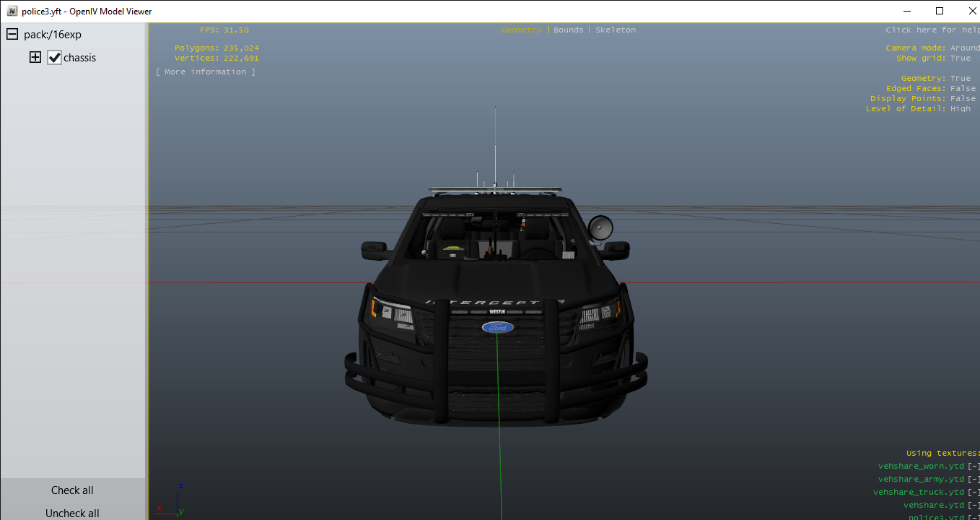Screen dimensions: 980x520
Task: Switch the Camera mode setting
Action: [964, 48]
